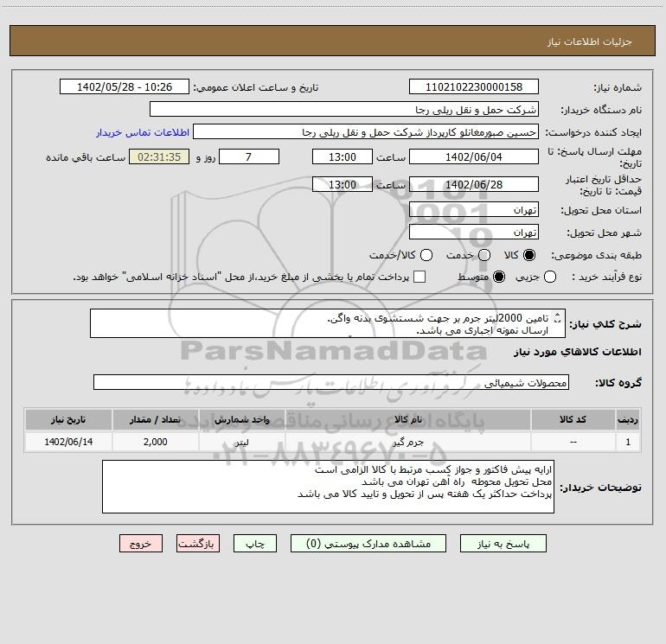666x644 pixels.
Task: Click the buyer description text box
Action: tap(329, 487)
